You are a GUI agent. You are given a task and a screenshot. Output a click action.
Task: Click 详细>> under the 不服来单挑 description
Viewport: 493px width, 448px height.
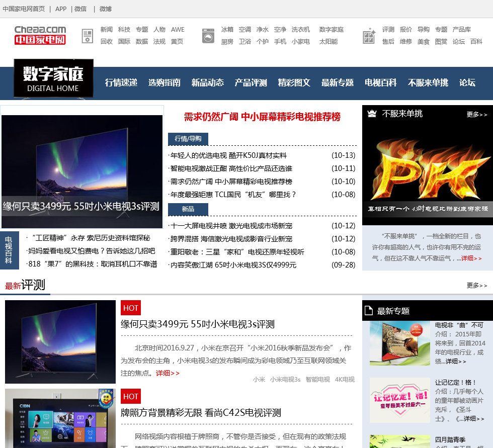click(x=472, y=258)
